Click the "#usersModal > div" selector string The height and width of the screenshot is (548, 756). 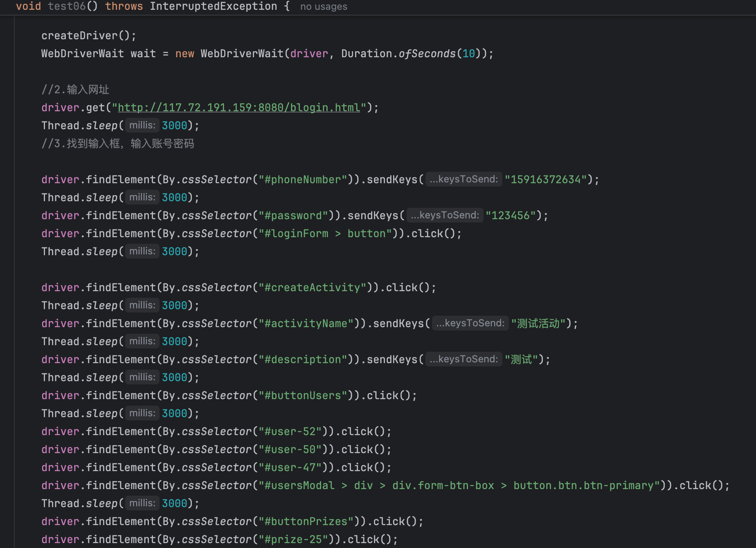click(459, 485)
